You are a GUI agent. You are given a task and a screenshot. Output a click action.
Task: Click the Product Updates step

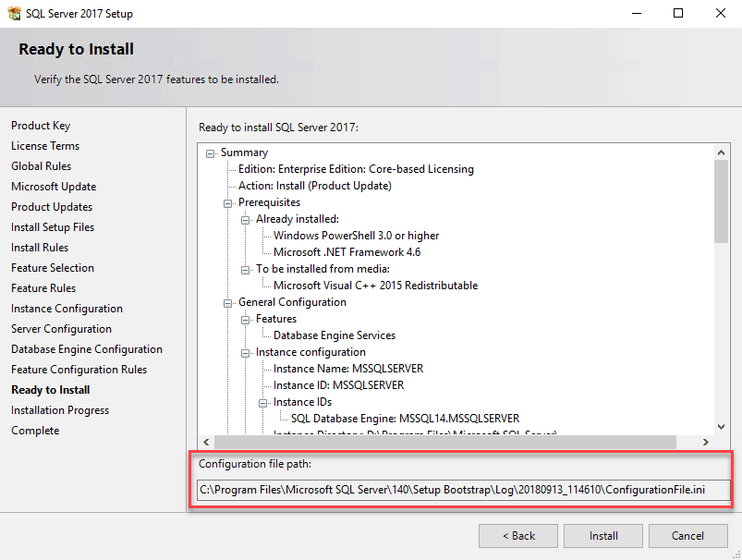tap(52, 207)
